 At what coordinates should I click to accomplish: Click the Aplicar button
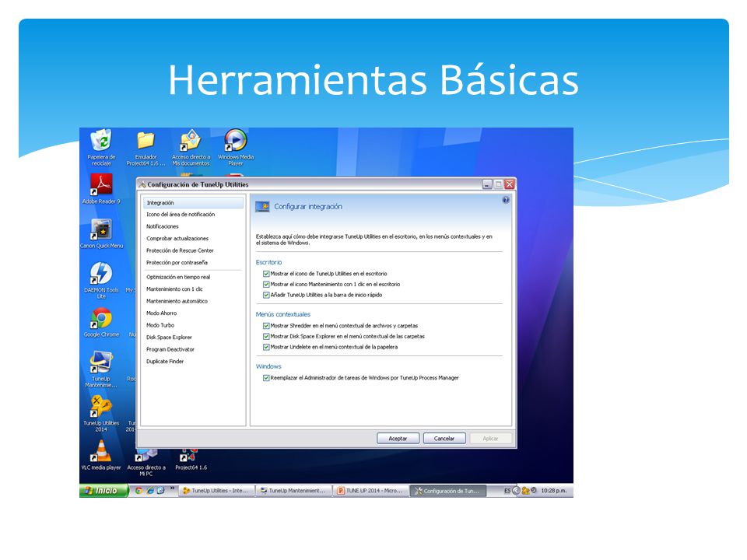(490, 439)
